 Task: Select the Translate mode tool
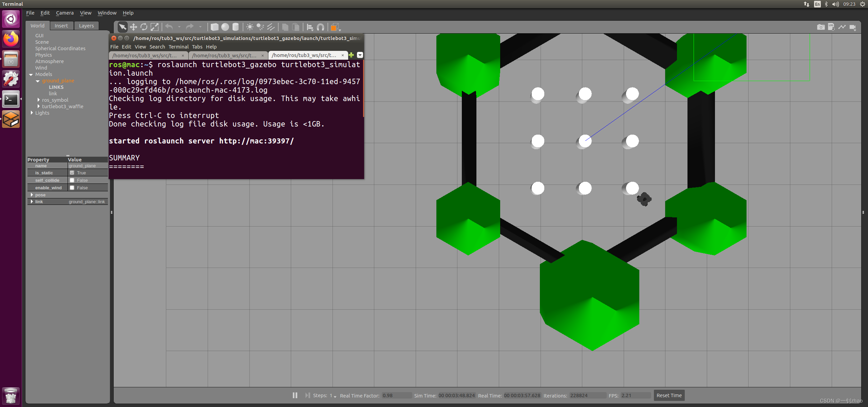tap(133, 27)
